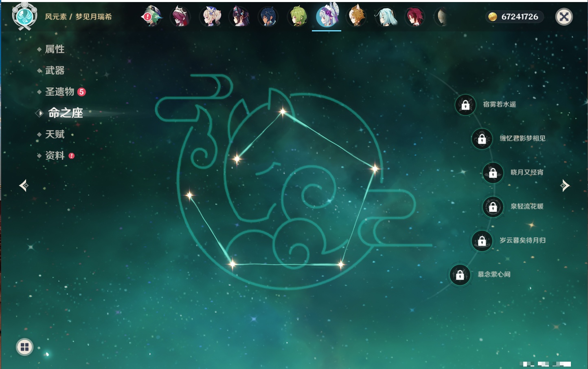Select the highlighted avatar with purple bonnet
This screenshot has height=369, width=588.
tap(327, 16)
